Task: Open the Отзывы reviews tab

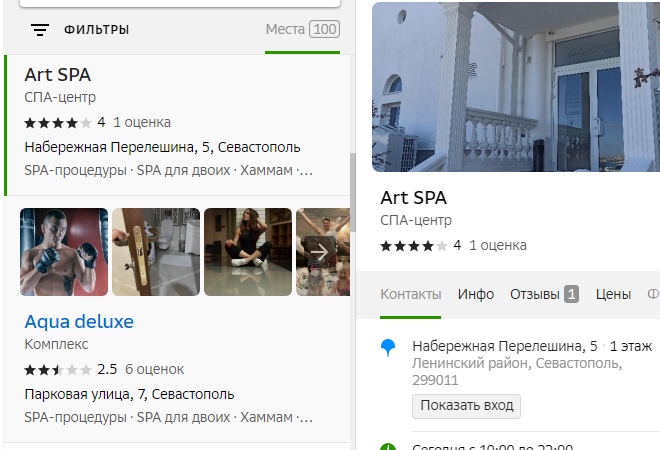Action: point(544,294)
